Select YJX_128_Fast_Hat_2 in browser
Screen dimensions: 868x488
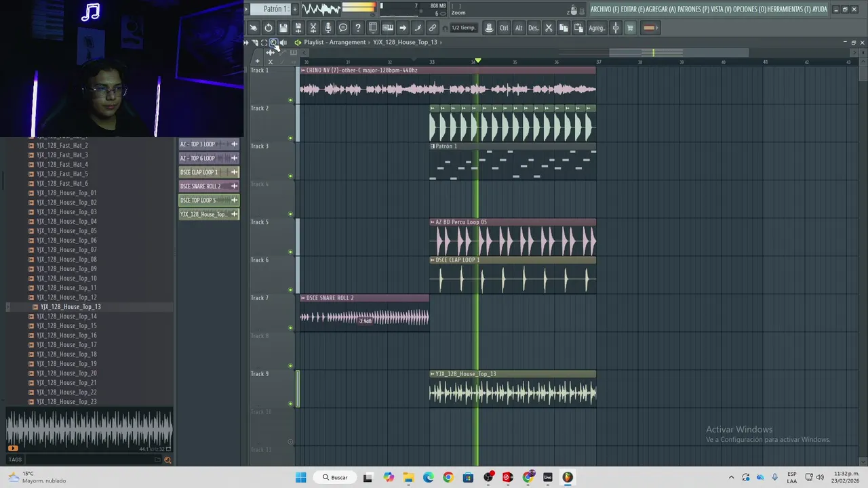click(62, 146)
